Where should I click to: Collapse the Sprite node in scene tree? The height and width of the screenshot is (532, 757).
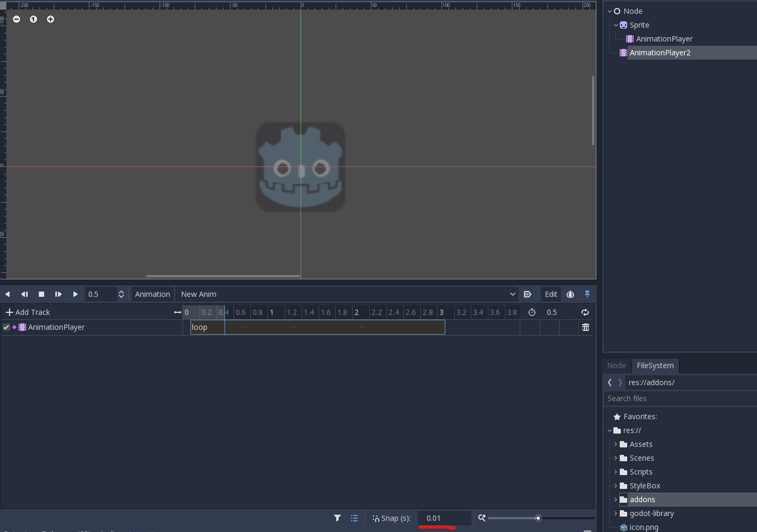tap(616, 25)
